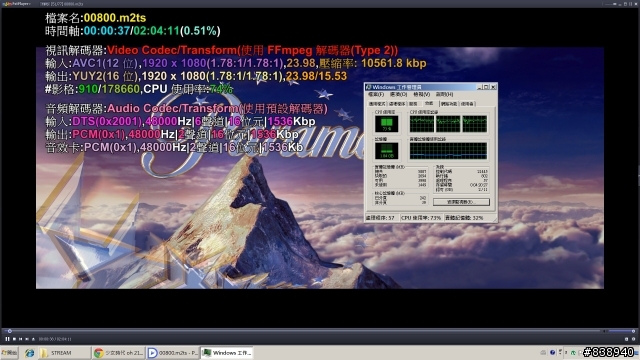Close the Task Manager window
This screenshot has width=640, height=360.
coord(493,87)
